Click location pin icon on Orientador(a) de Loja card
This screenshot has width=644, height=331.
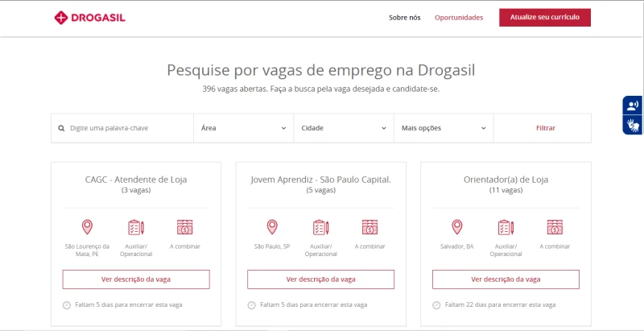[x=456, y=227]
